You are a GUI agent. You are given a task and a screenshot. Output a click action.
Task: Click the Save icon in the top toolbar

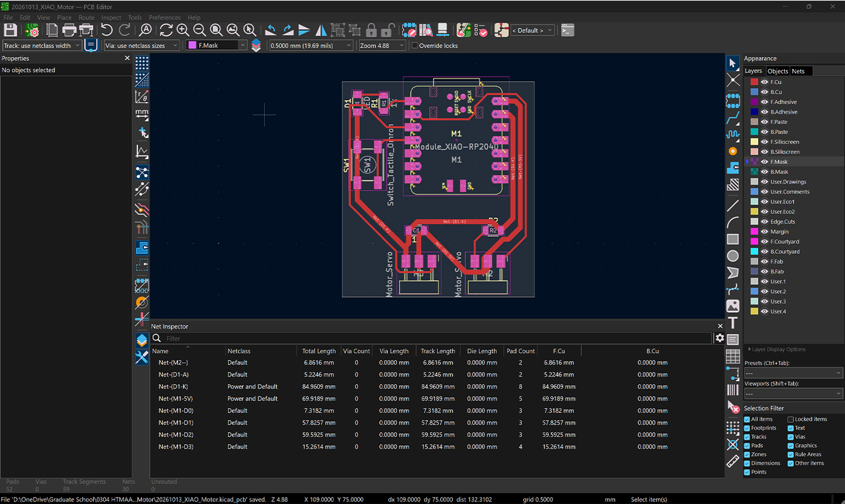(11, 30)
